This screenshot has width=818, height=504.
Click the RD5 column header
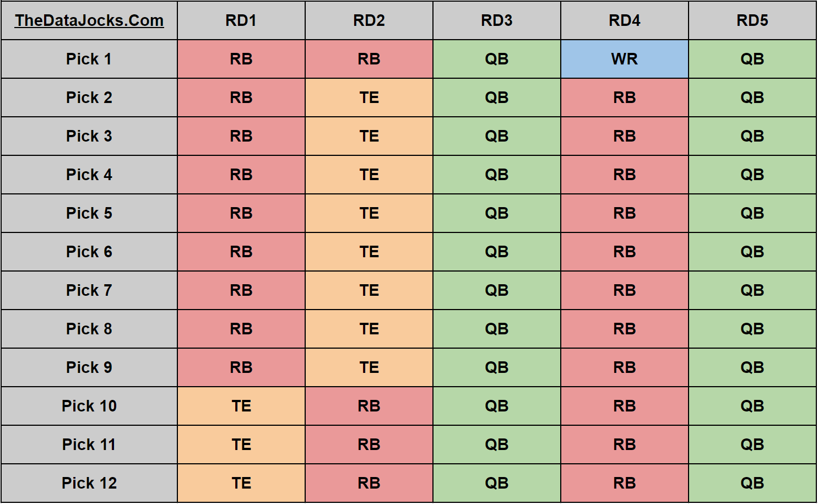click(x=752, y=20)
